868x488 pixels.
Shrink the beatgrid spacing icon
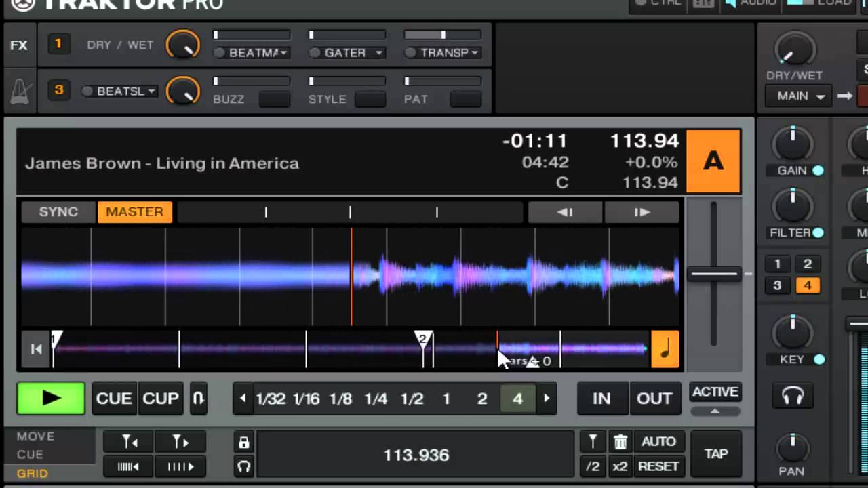(128, 466)
